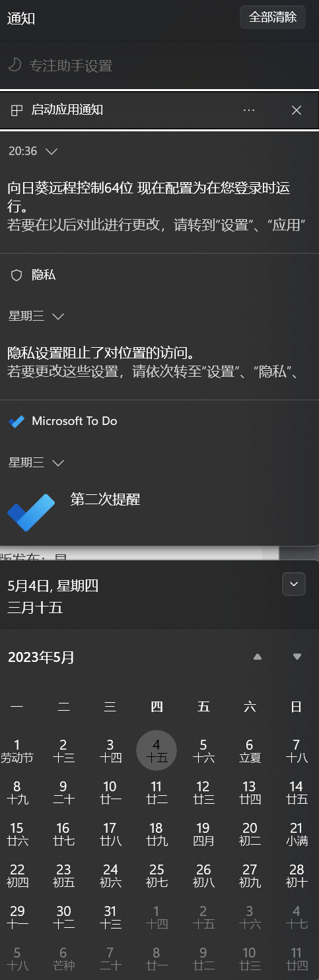The width and height of the screenshot is (319, 980).
Task: Click the startup app notification group icon
Action: [x=17, y=110]
